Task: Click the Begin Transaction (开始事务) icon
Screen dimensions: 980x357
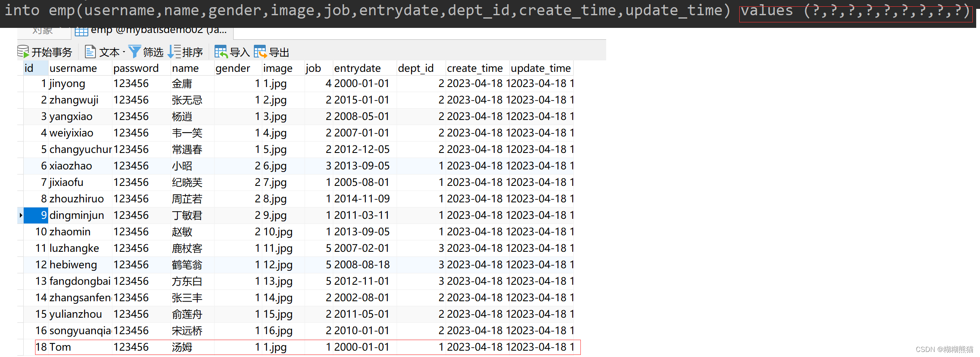Action: pyautogui.click(x=23, y=52)
